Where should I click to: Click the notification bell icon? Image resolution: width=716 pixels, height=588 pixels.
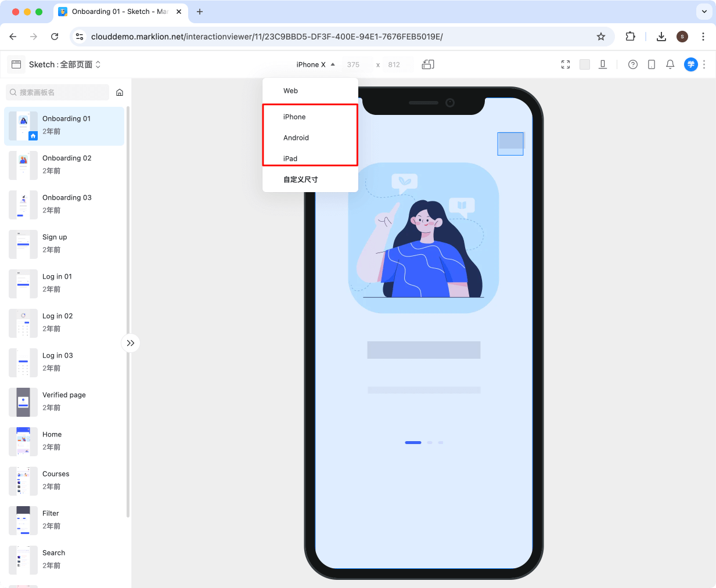coord(670,64)
